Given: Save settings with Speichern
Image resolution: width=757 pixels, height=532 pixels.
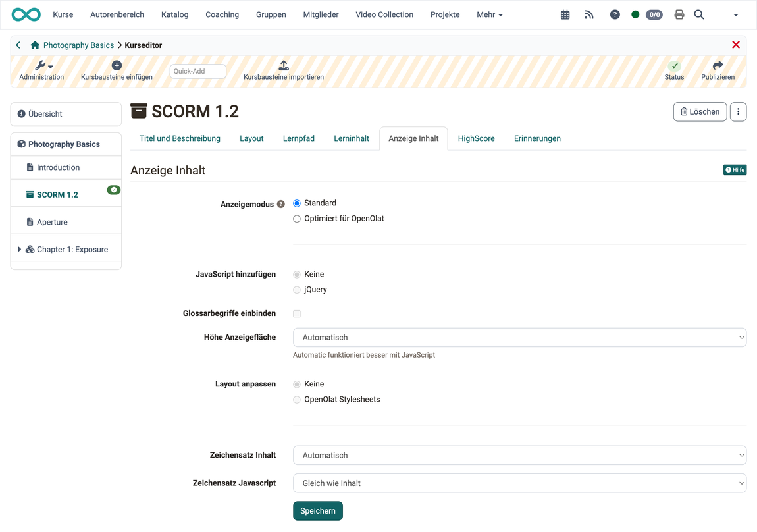Looking at the screenshot, I should tap(318, 511).
